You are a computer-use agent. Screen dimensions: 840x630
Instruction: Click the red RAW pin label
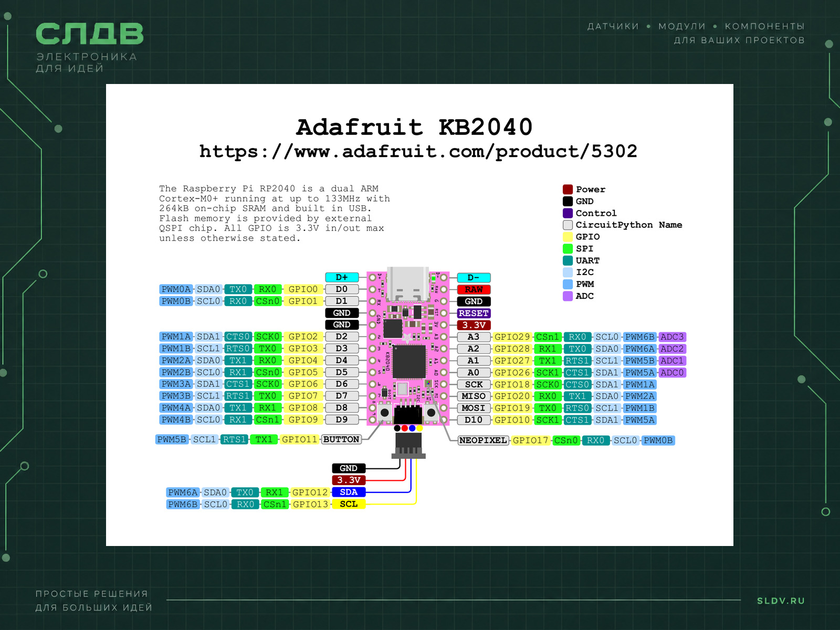tap(474, 289)
